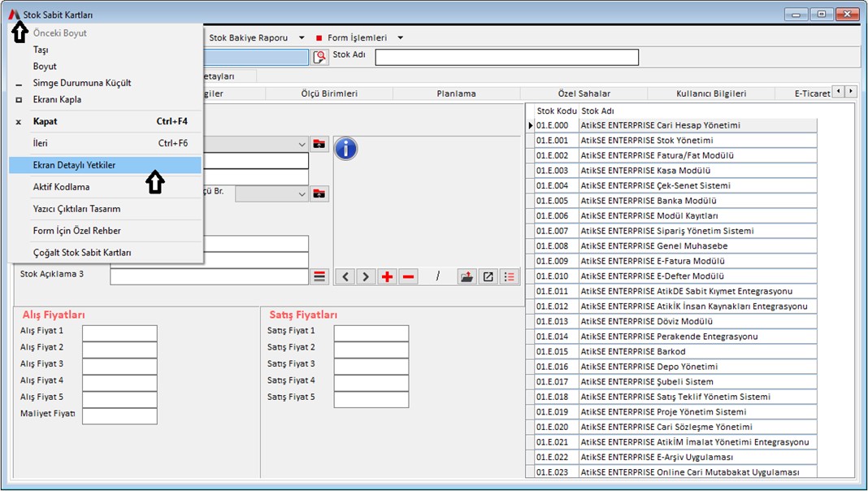868x491 pixels.
Task: Choose Çoğalt Stok Sabit Kartları menu entry
Action: [105, 253]
